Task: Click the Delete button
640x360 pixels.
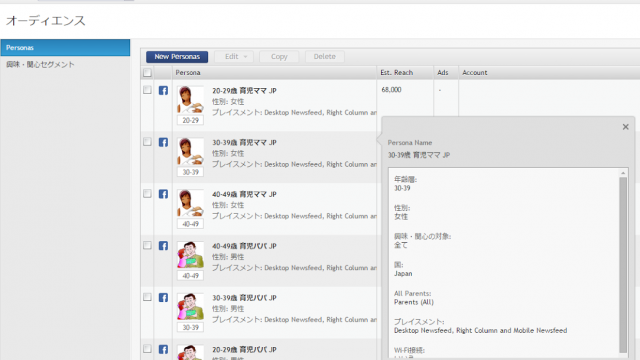Action: click(x=324, y=57)
